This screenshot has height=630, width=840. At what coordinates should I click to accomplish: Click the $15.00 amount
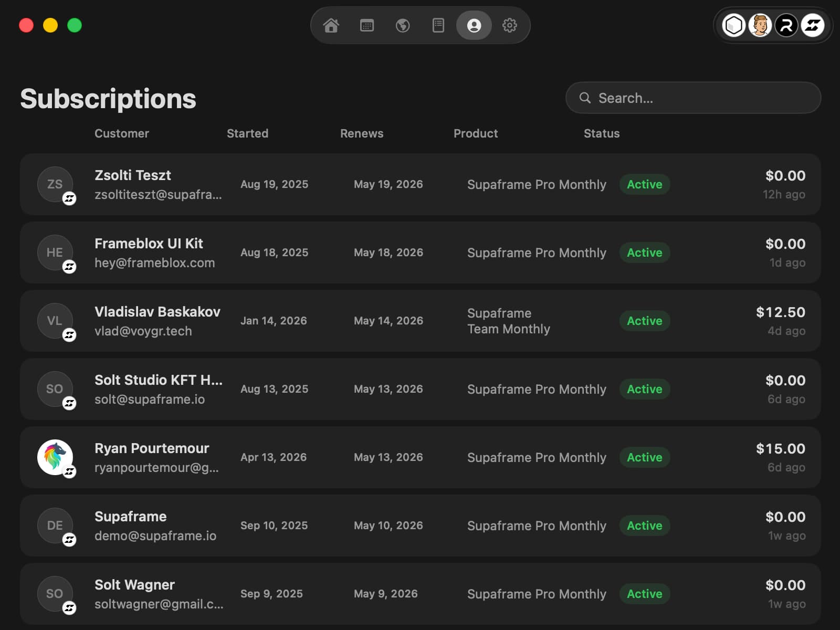pos(781,449)
